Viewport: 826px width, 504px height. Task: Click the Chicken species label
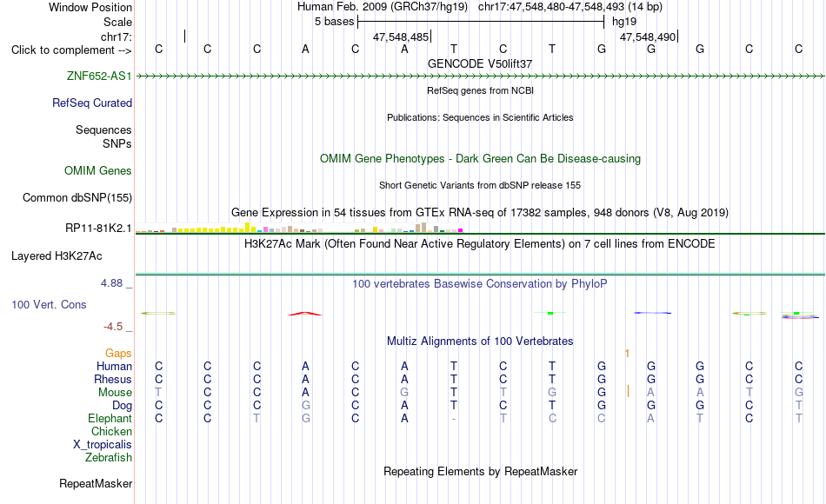(111, 431)
